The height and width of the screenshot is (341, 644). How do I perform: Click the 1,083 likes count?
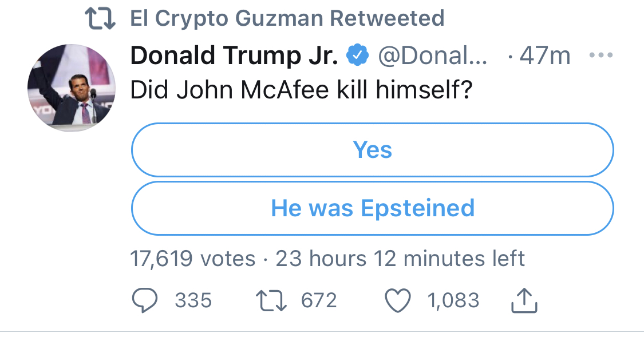[x=453, y=300]
